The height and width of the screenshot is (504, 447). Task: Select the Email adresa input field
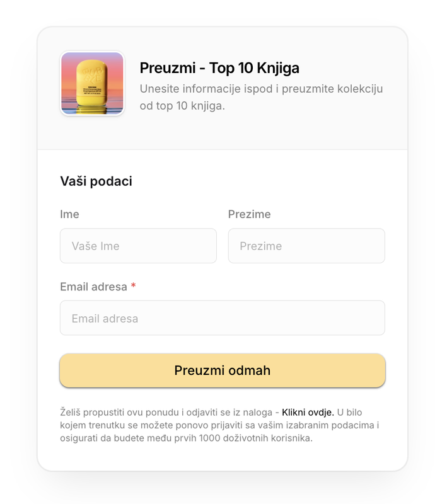(x=223, y=318)
